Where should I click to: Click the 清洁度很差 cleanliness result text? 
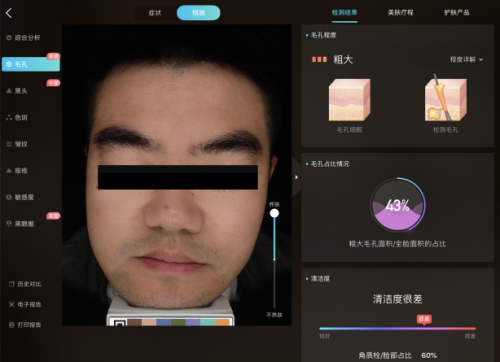point(397,299)
